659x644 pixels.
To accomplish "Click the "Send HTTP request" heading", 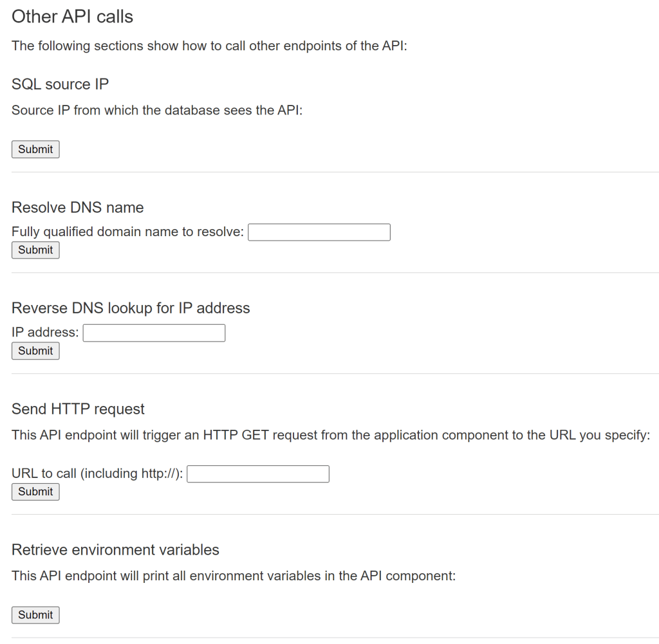I will click(78, 409).
